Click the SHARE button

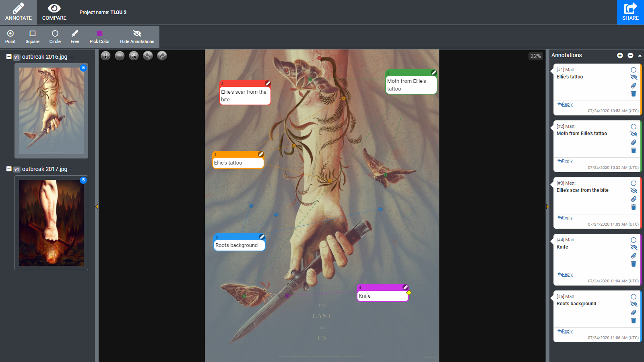click(x=630, y=12)
